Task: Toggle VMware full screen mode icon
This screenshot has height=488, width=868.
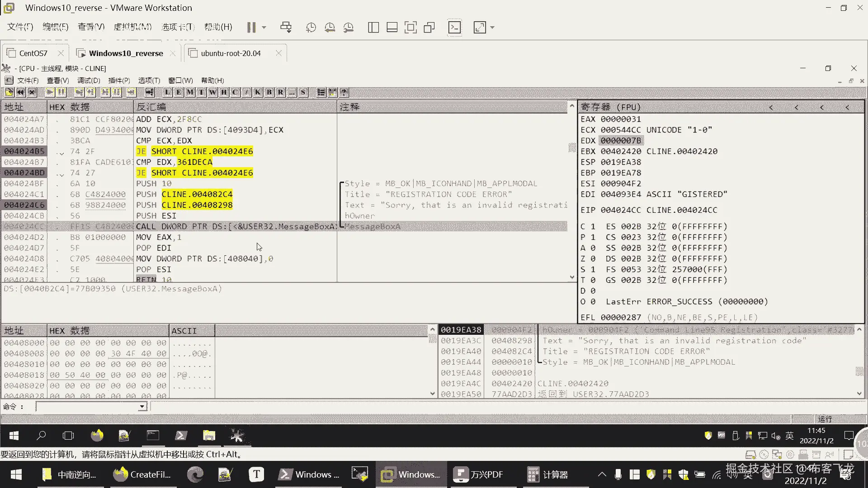Action: tap(410, 28)
